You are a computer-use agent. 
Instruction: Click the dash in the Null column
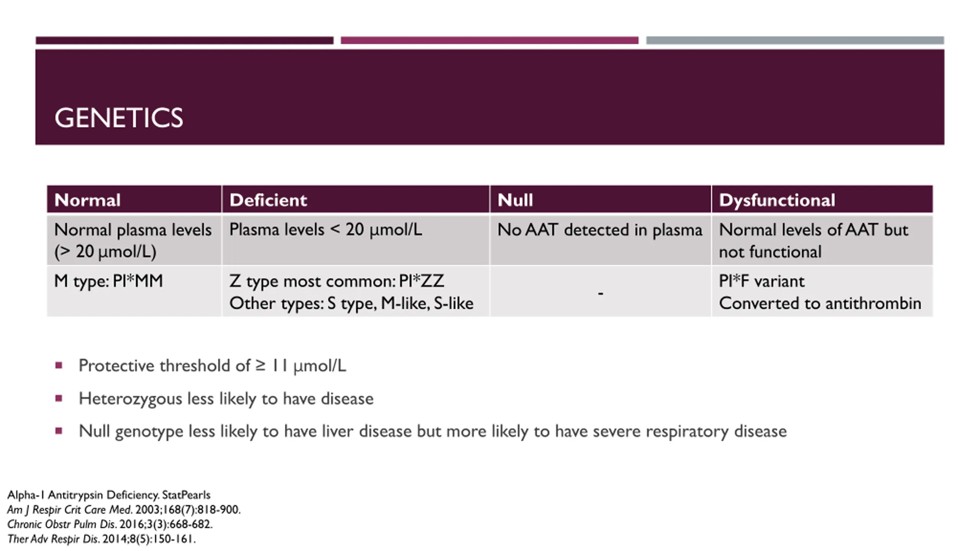[x=600, y=293]
